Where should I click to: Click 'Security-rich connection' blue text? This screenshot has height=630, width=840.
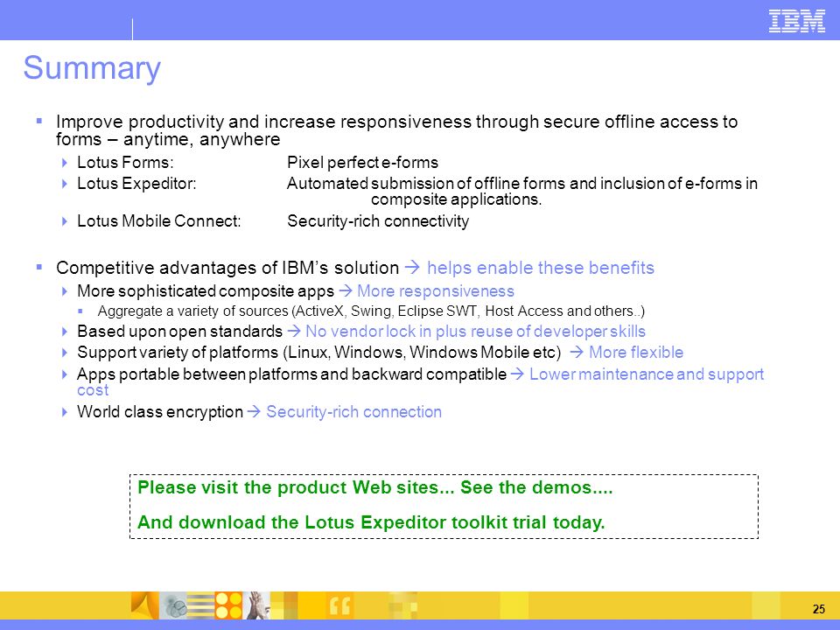click(354, 412)
